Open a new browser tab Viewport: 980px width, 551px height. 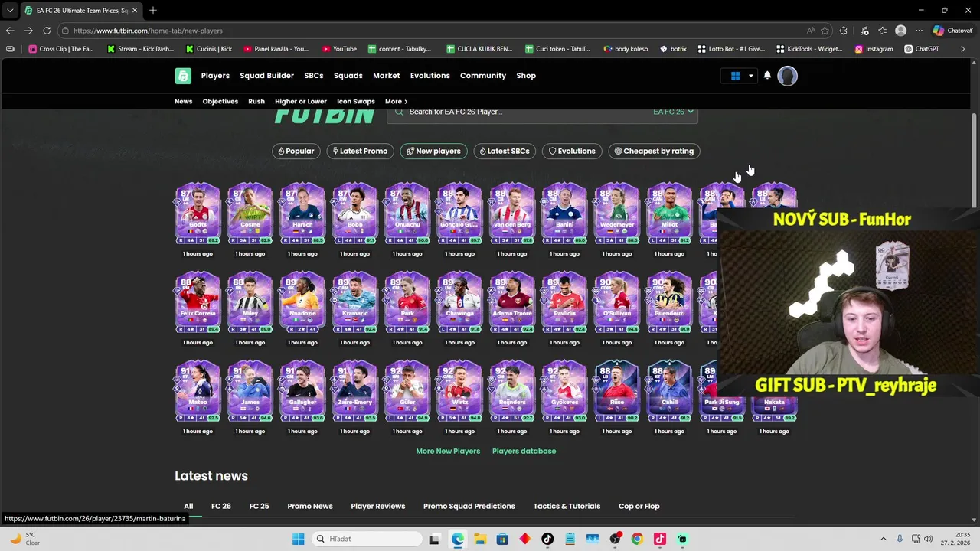153,10
